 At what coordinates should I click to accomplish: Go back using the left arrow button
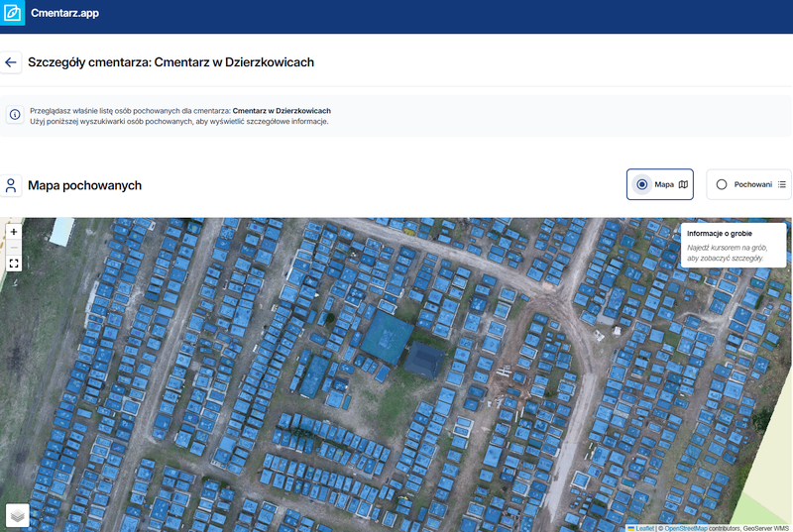click(x=11, y=62)
